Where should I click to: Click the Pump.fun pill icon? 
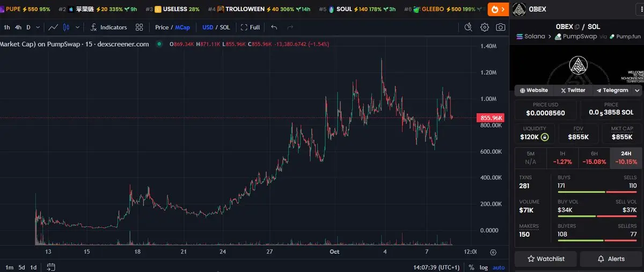coord(612,36)
